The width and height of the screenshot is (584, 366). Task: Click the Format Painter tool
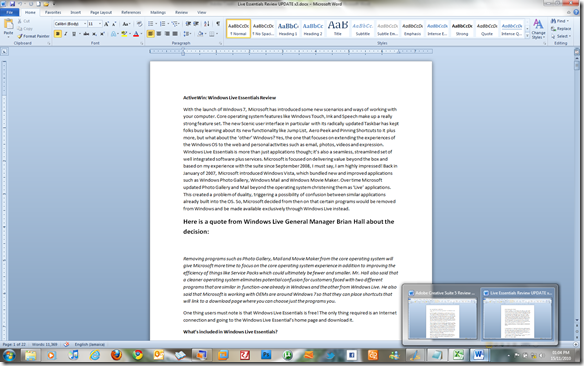point(33,36)
